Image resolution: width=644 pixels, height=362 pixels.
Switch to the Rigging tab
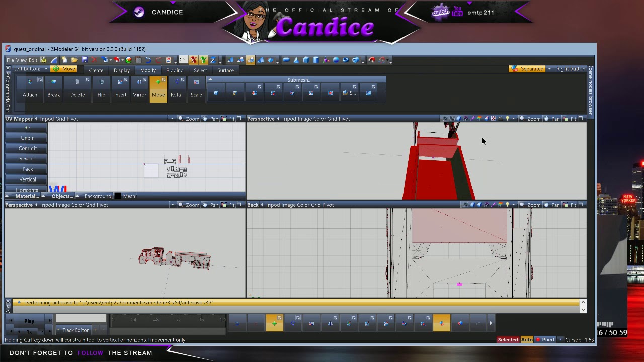click(x=175, y=70)
